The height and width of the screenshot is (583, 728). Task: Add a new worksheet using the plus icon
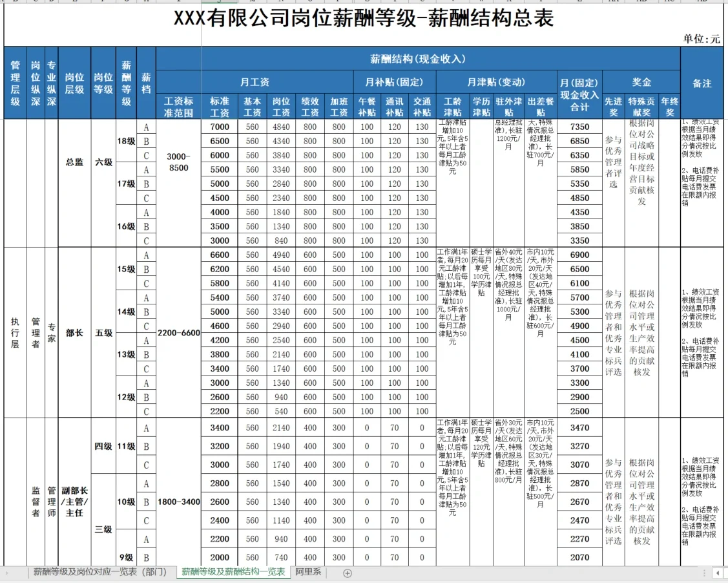tap(349, 573)
